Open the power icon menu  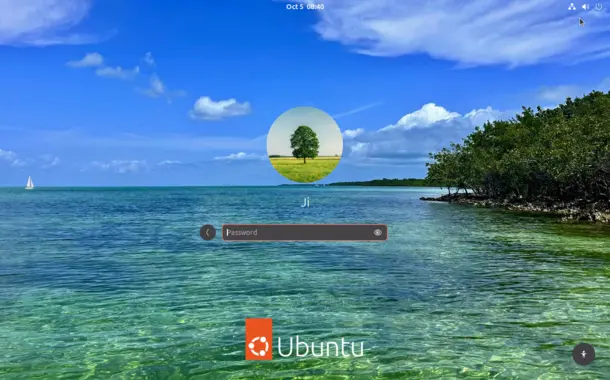click(x=598, y=7)
